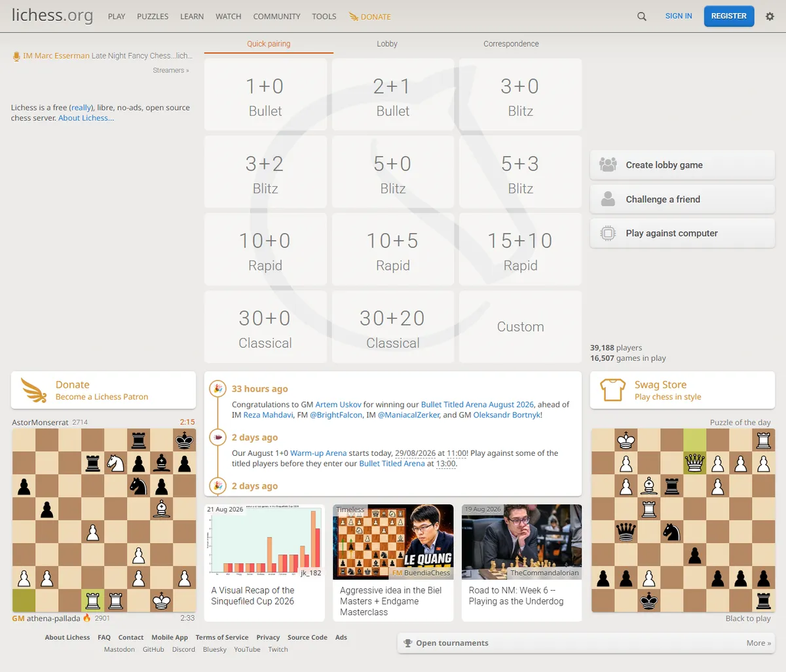Click the first 2 days ago timeline icon
Screen dimensions: 786x672
click(x=217, y=437)
